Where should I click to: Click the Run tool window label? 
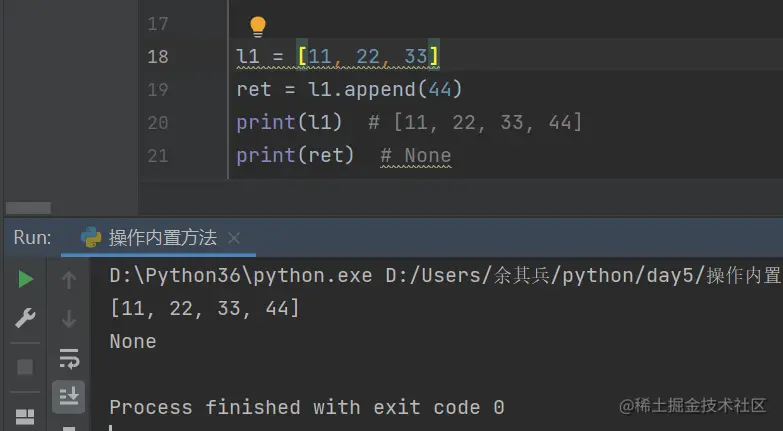click(x=32, y=238)
